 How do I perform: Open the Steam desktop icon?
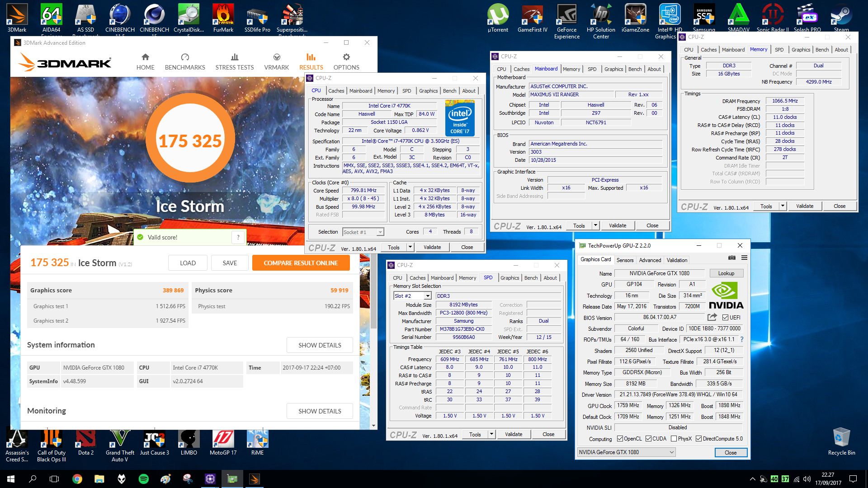(841, 18)
